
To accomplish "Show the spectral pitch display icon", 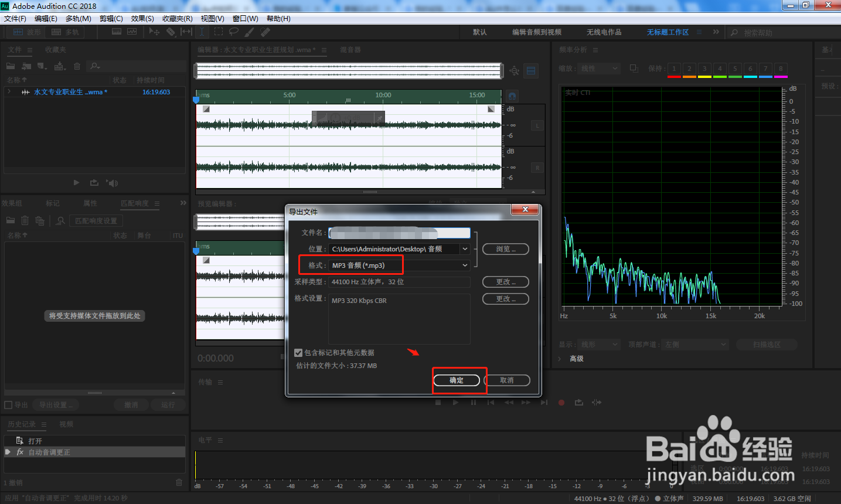I will click(x=132, y=32).
